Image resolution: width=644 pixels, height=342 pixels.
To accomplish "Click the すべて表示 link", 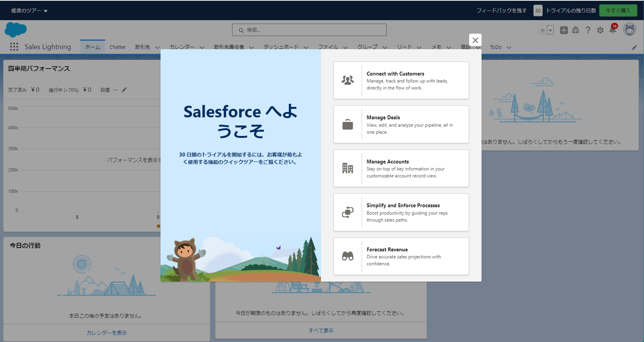I will pyautogui.click(x=321, y=330).
